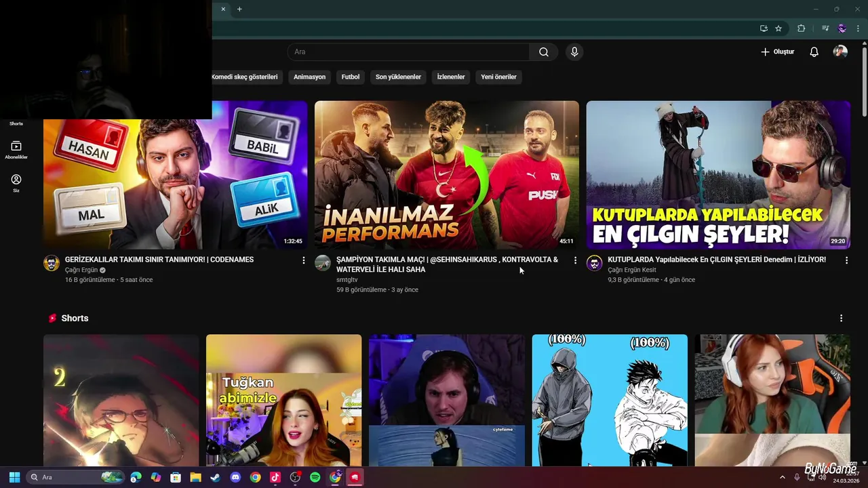Screen dimensions: 868x488
Task: Open the Short with number 2 anime art
Action: coord(121,400)
